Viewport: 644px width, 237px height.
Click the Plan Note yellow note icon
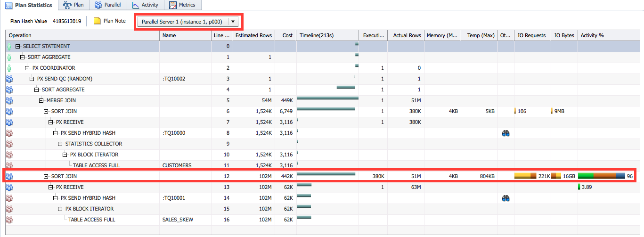[x=97, y=21]
